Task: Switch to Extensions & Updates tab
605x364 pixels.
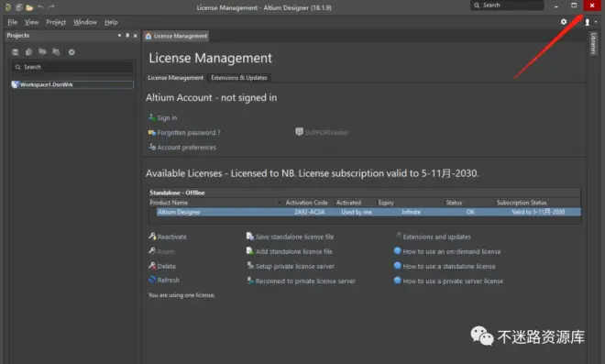Action: [239, 78]
